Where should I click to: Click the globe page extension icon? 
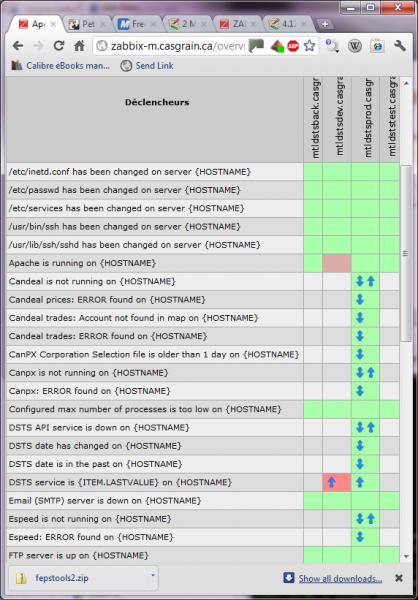pos(377,46)
